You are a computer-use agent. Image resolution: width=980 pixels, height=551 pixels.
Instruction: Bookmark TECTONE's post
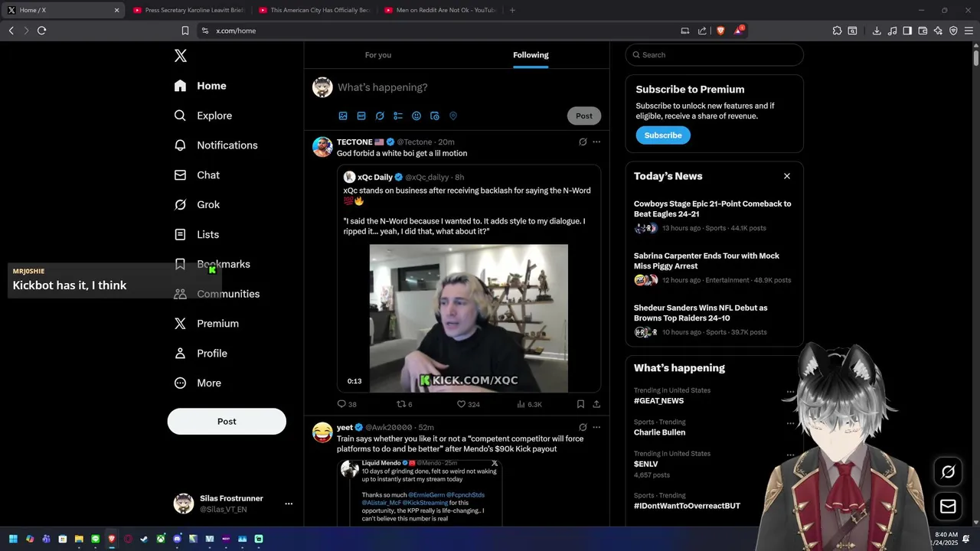(x=580, y=404)
